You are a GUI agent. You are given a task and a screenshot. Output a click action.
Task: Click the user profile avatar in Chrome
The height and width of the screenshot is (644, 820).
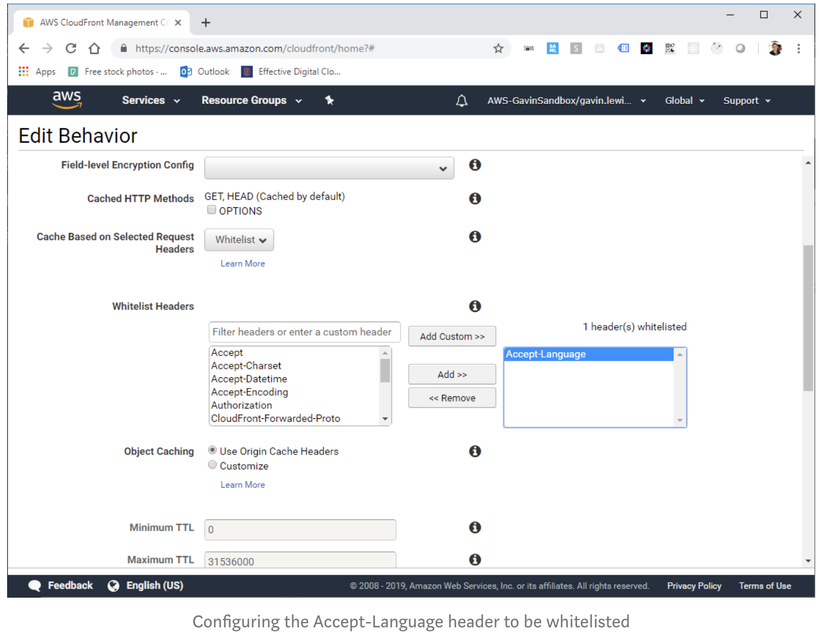(775, 48)
